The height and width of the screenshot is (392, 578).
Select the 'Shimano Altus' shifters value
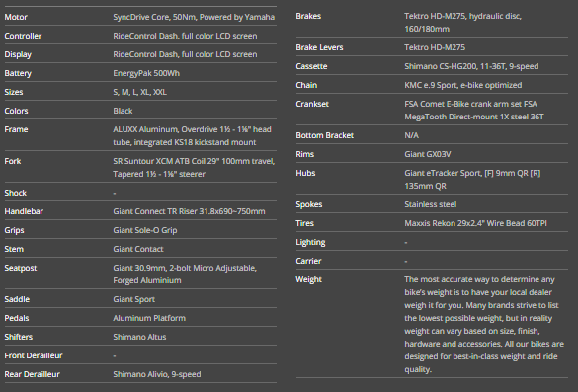(139, 337)
